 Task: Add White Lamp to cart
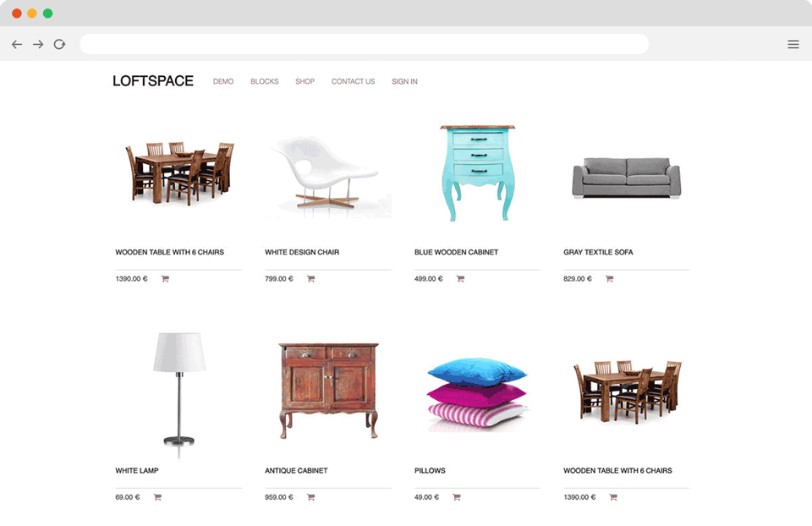point(157,497)
